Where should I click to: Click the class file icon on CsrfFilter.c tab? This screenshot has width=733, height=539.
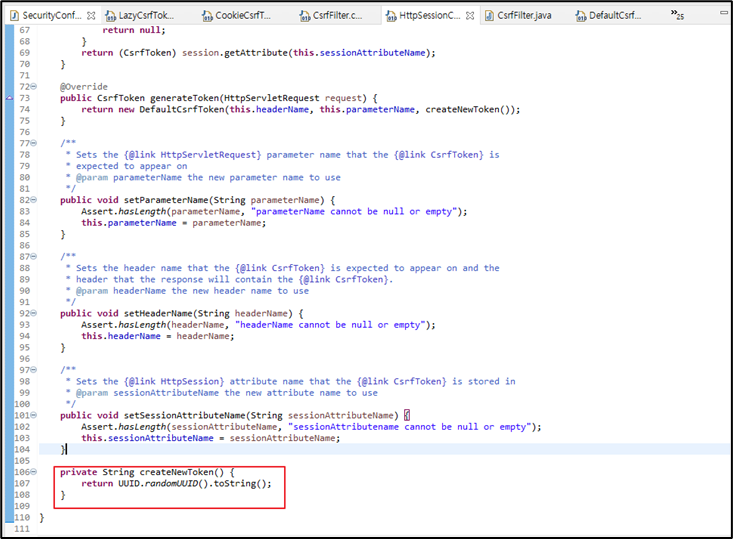[x=305, y=16]
